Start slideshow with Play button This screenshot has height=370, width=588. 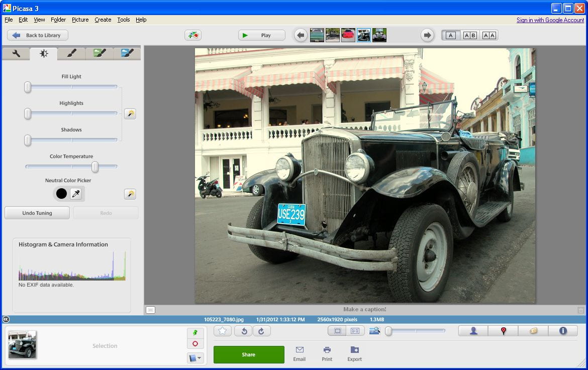[262, 35]
